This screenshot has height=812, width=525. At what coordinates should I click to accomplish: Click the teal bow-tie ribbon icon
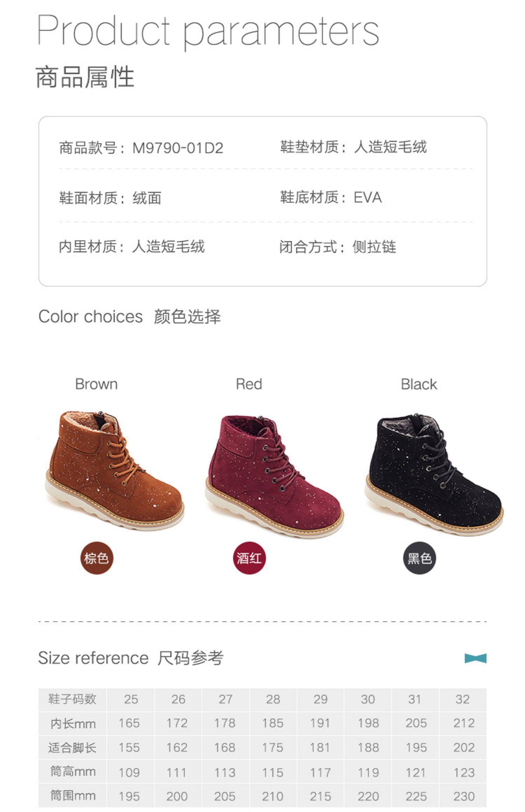pyautogui.click(x=475, y=658)
